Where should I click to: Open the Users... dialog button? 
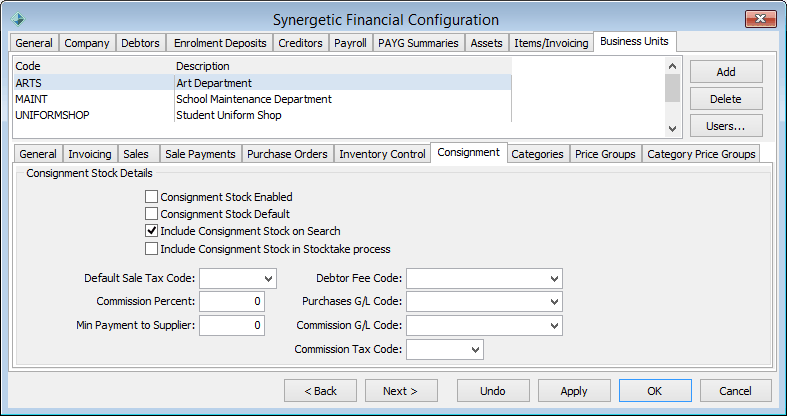[x=726, y=126]
